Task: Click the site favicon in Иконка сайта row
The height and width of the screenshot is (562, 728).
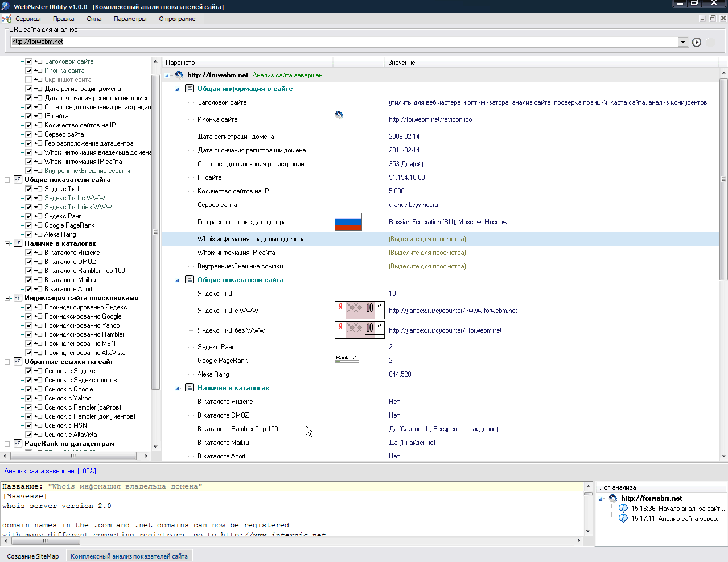Action: [x=339, y=115]
